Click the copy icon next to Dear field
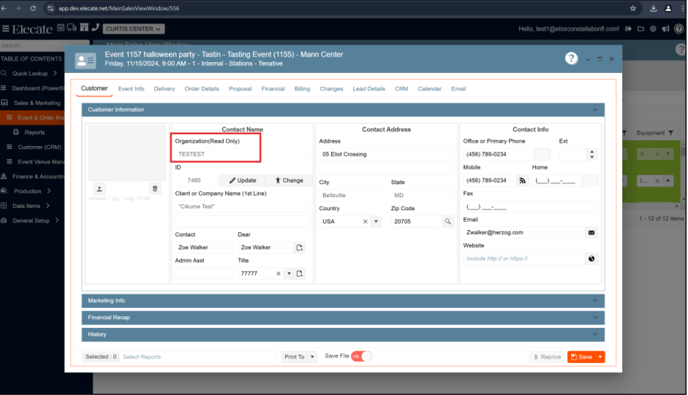The height and width of the screenshot is (395, 688). pyautogui.click(x=299, y=248)
